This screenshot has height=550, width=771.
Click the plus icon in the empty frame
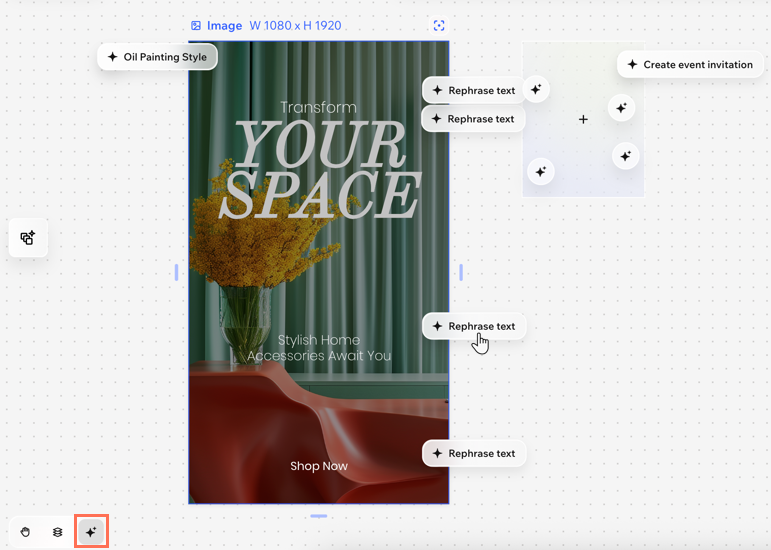(583, 119)
